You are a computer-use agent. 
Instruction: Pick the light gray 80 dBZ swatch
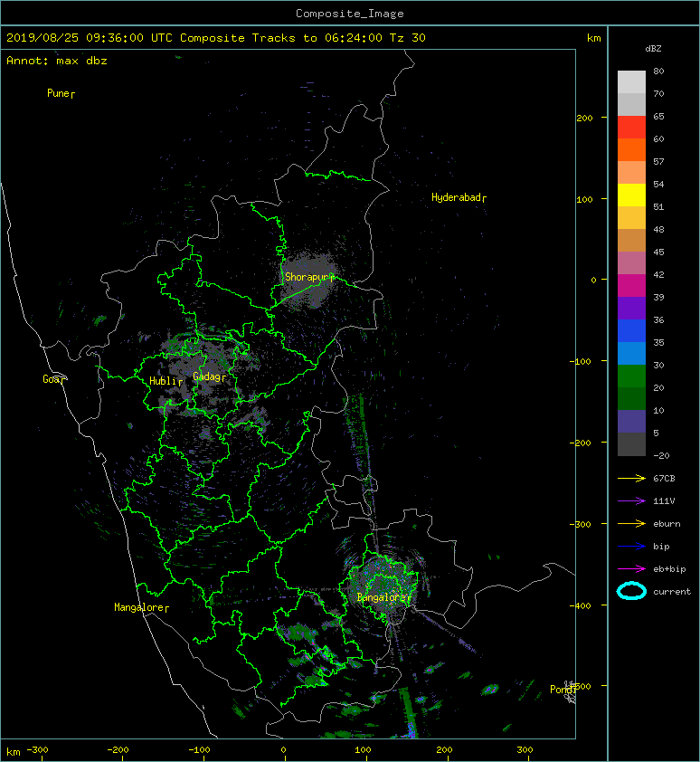(631, 81)
